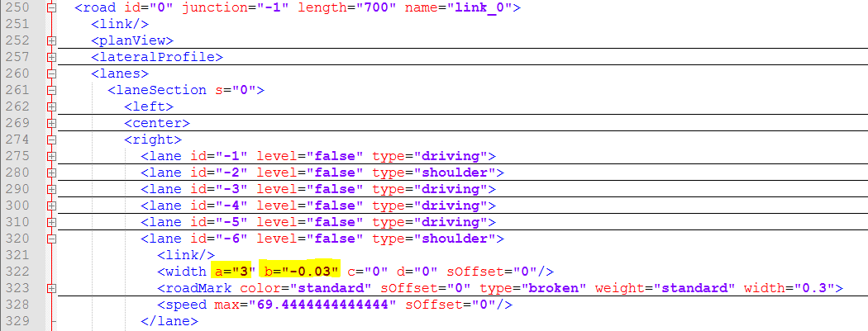Expand the lateralProfile fold on line 257
This screenshot has height=331, width=868.
coord(51,57)
